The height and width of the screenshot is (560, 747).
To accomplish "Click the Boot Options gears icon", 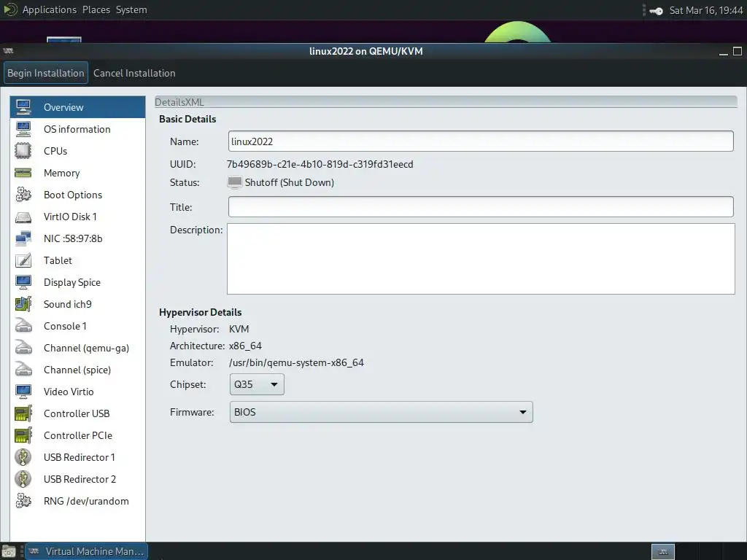I will [x=23, y=195].
